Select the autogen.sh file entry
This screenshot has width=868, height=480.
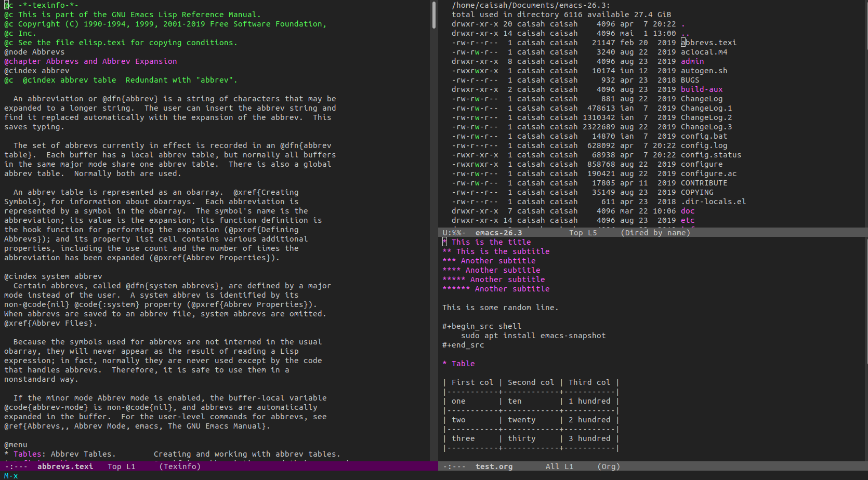704,71
